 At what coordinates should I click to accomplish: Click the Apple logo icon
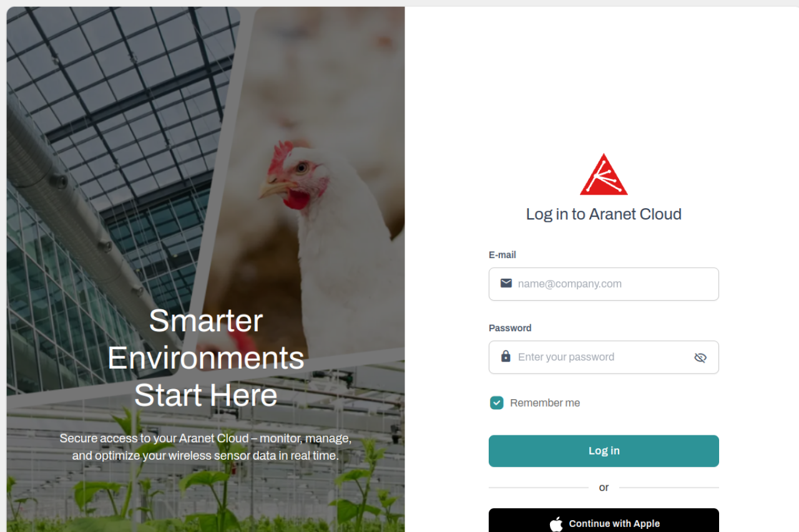tap(556, 523)
